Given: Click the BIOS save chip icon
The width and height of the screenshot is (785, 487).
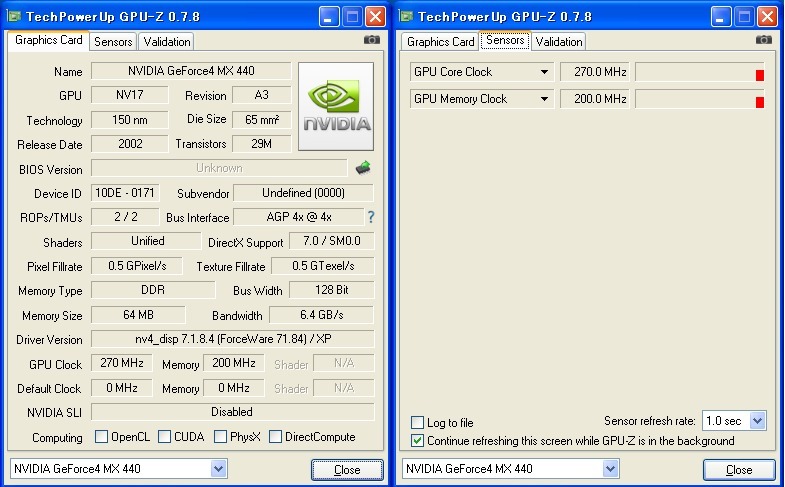Looking at the screenshot, I should [363, 168].
